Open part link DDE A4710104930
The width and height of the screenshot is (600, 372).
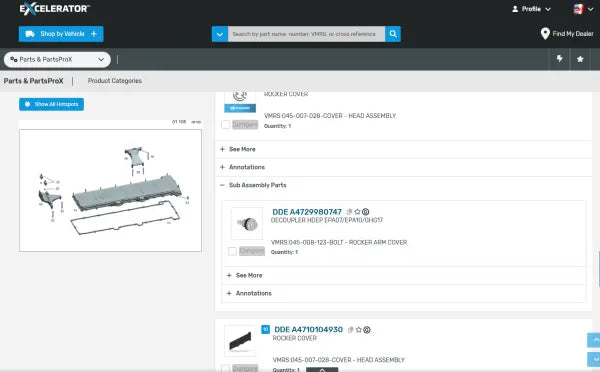(308, 330)
